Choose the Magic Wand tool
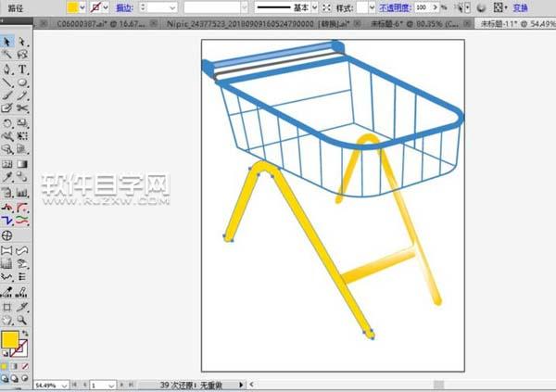The image size is (556, 392). [x=6, y=55]
